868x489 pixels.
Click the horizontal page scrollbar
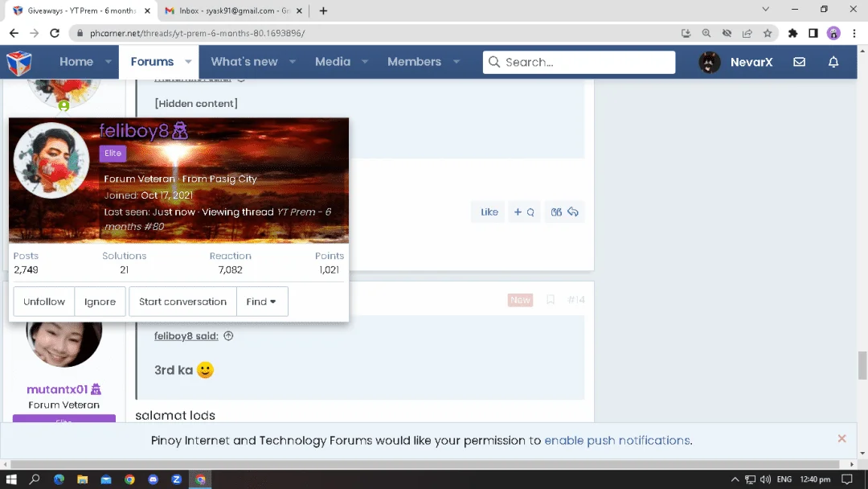(x=424, y=464)
